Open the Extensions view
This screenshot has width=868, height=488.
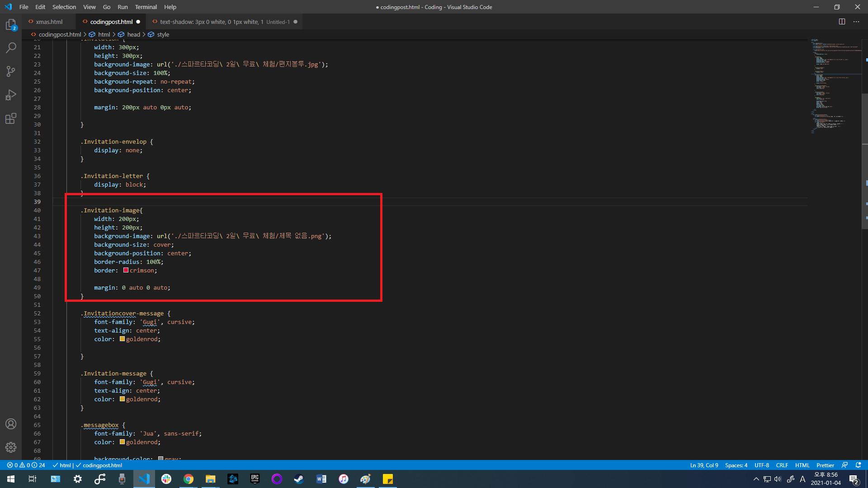(11, 118)
